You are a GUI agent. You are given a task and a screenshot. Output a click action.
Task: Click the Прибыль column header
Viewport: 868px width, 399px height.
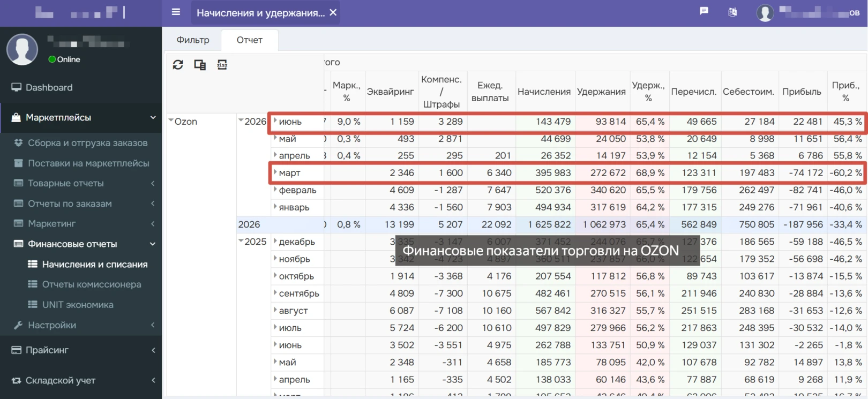(x=802, y=92)
